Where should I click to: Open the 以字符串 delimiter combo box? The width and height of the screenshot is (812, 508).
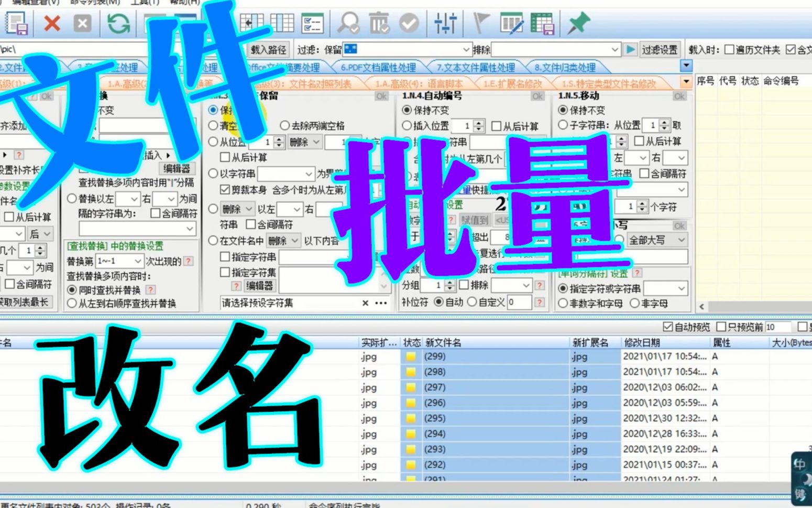pyautogui.click(x=286, y=174)
